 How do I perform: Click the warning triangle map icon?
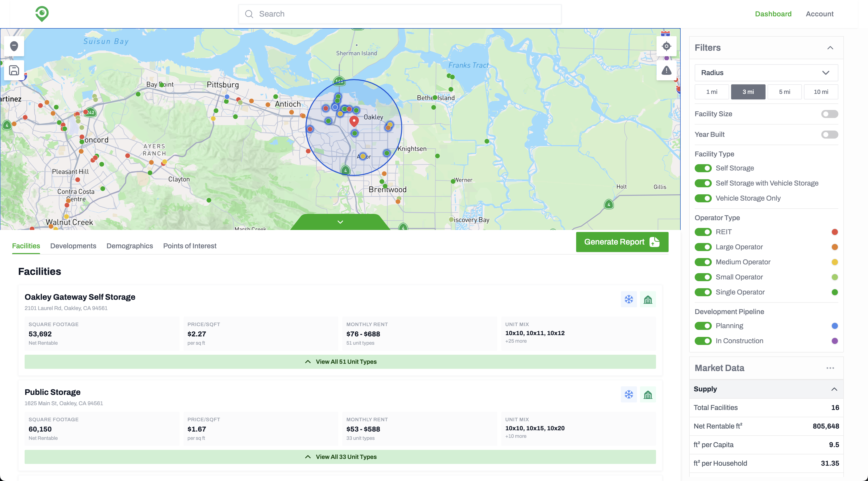click(666, 70)
